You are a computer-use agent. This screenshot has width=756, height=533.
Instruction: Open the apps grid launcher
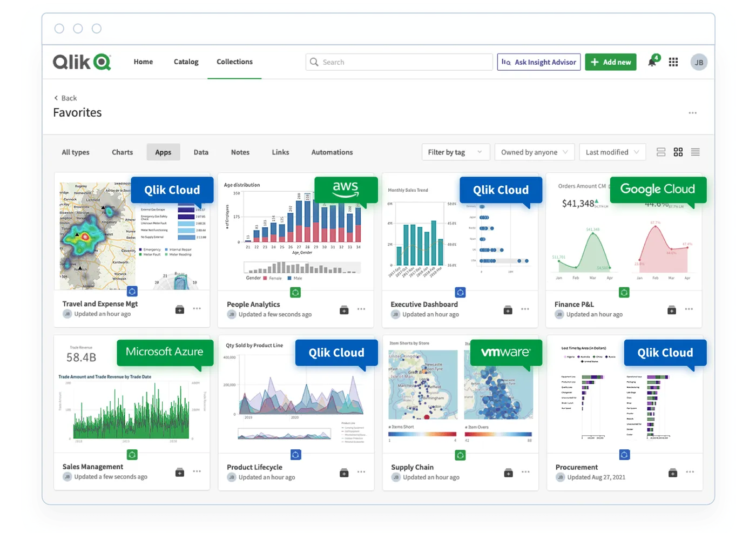[x=673, y=62]
